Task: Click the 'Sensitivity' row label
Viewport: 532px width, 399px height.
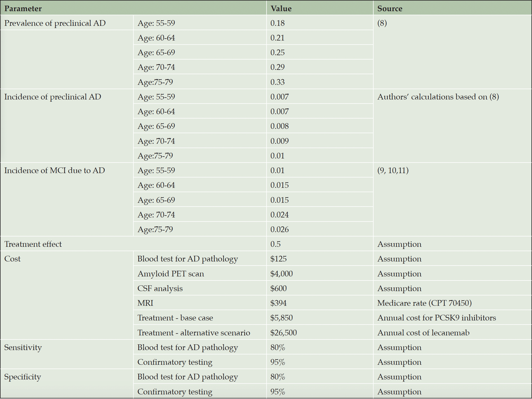Action: pos(23,348)
